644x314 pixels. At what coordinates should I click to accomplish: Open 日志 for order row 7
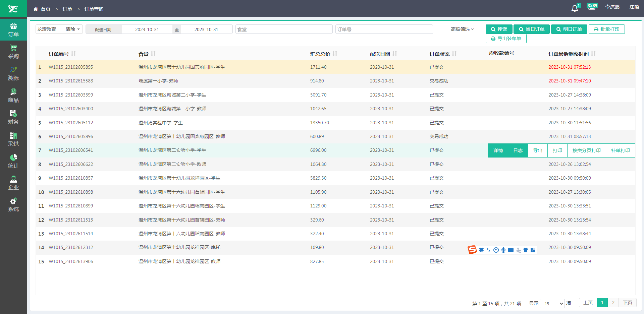(518, 150)
